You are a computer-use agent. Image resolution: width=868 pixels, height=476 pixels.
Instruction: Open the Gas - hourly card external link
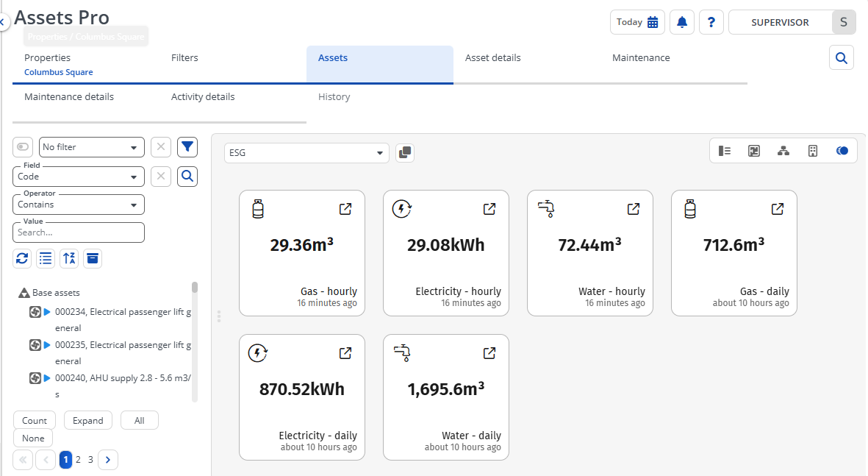click(x=345, y=209)
